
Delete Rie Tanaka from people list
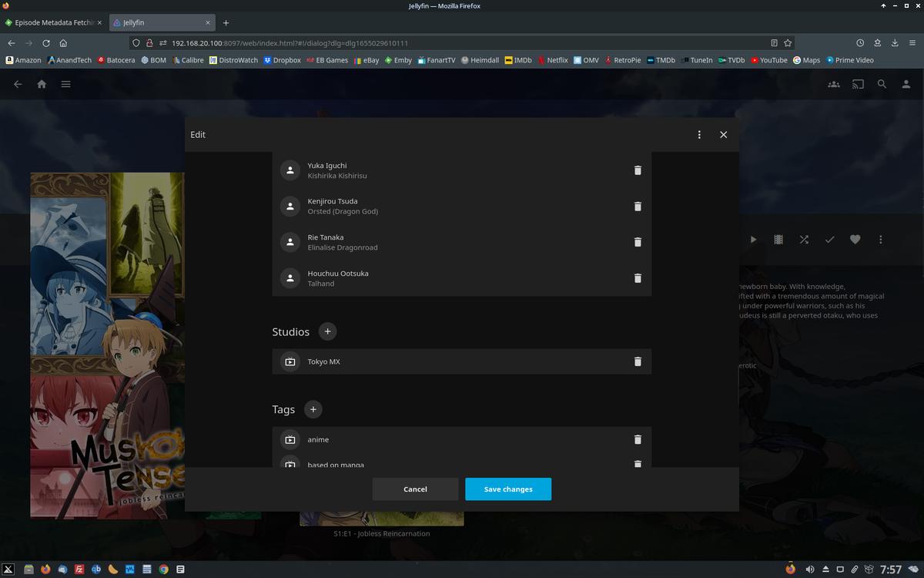(x=638, y=242)
